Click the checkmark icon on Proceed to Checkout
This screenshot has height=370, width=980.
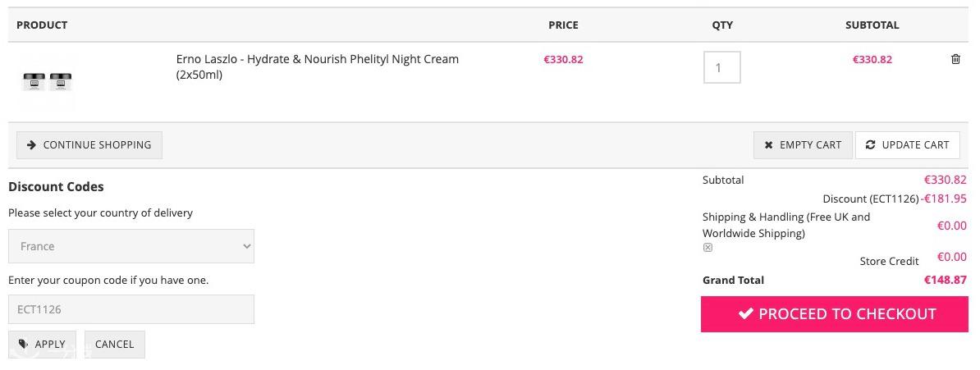coord(746,313)
